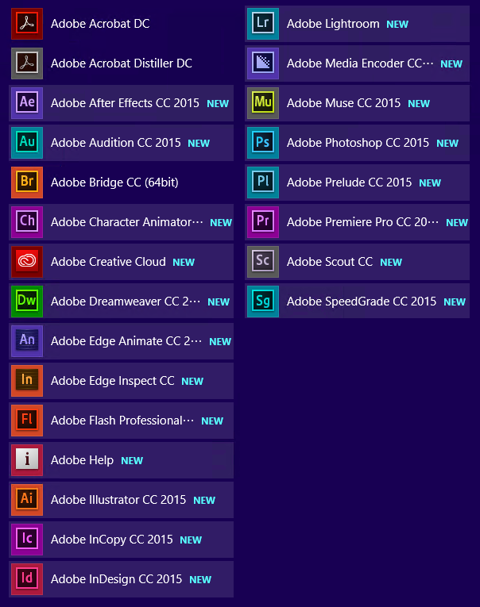This screenshot has height=607, width=480.
Task: Click the Illustrator Ai icon
Action: click(x=27, y=500)
